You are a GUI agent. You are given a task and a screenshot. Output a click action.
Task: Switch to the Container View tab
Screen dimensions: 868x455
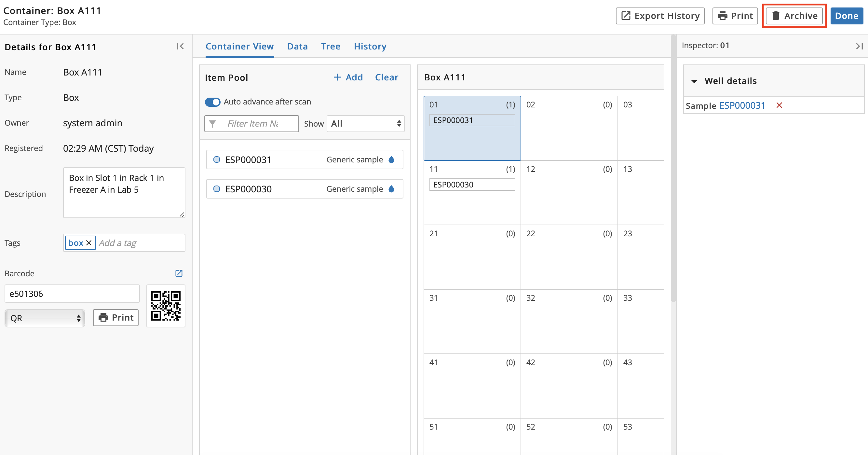239,47
